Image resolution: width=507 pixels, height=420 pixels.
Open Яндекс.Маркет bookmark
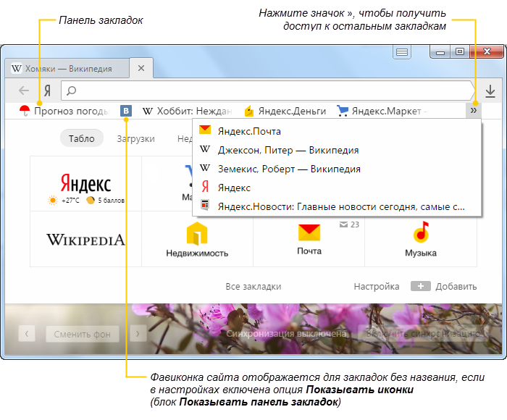pyautogui.click(x=382, y=111)
